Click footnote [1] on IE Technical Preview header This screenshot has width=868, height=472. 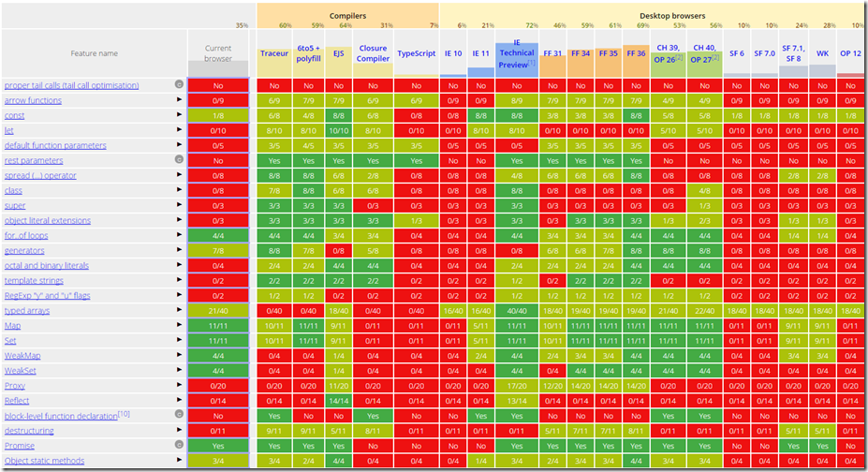pyautogui.click(x=532, y=63)
